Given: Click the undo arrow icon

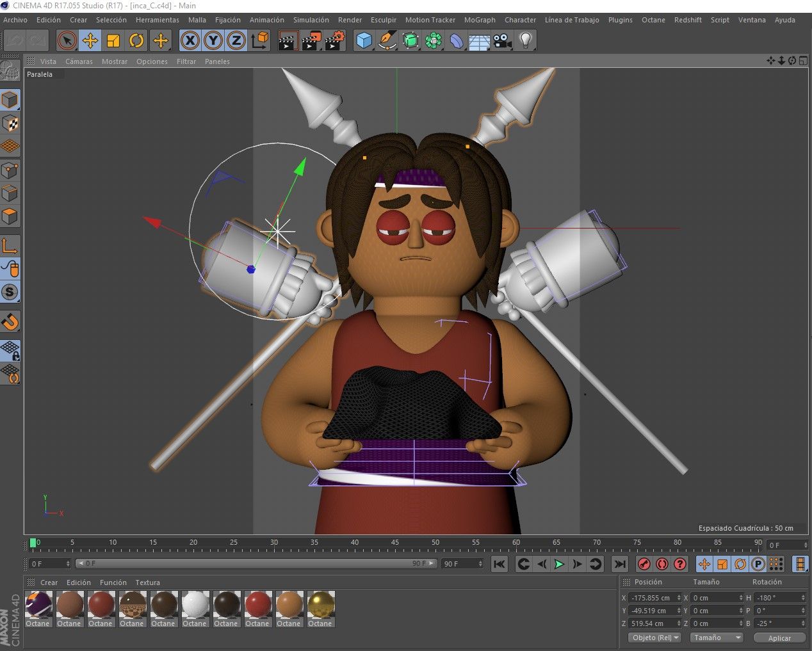Looking at the screenshot, I should (x=16, y=40).
